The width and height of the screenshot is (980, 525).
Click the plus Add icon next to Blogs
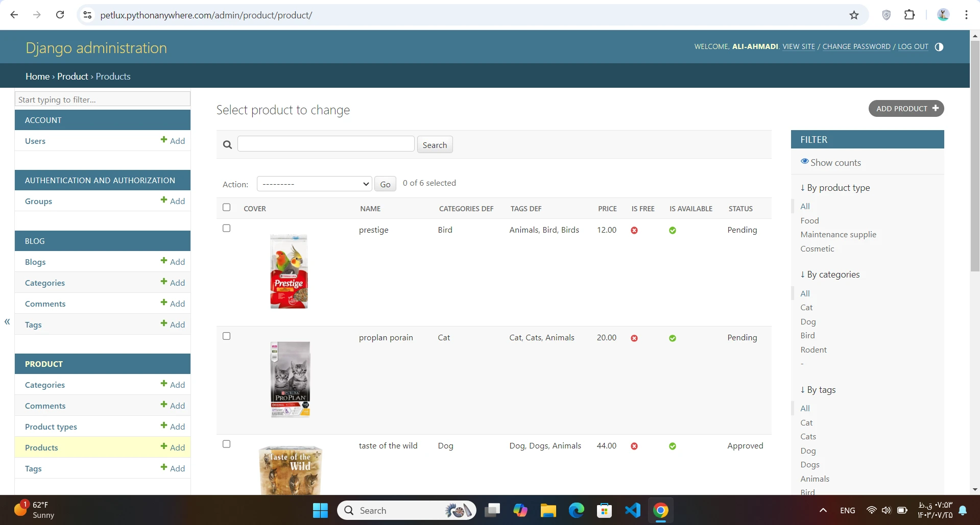click(x=164, y=261)
